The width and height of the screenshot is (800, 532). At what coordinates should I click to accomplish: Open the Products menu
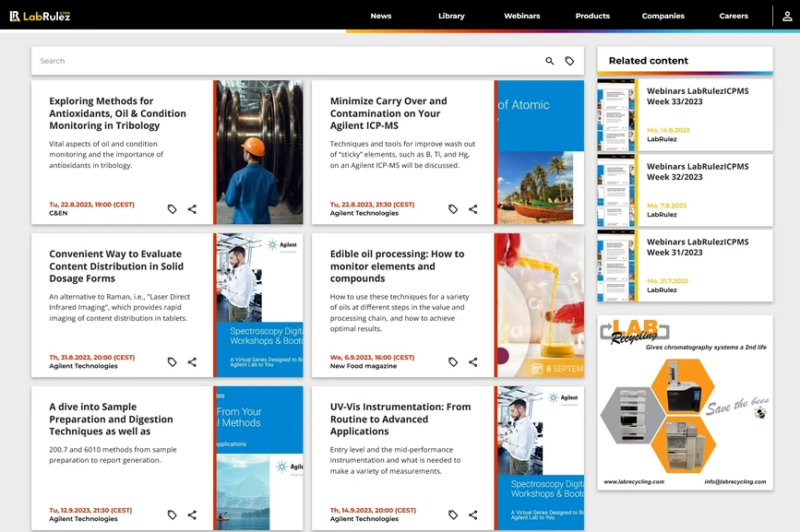pos(592,16)
